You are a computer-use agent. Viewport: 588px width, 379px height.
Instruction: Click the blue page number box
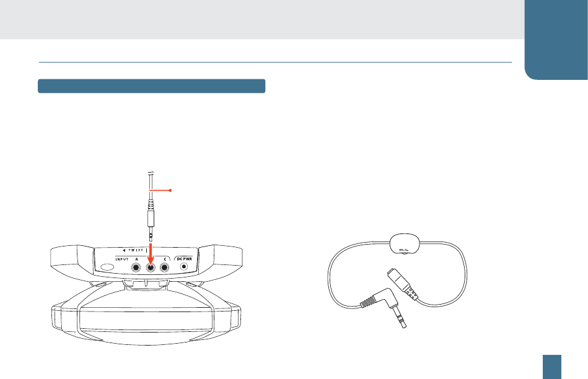(x=552, y=367)
